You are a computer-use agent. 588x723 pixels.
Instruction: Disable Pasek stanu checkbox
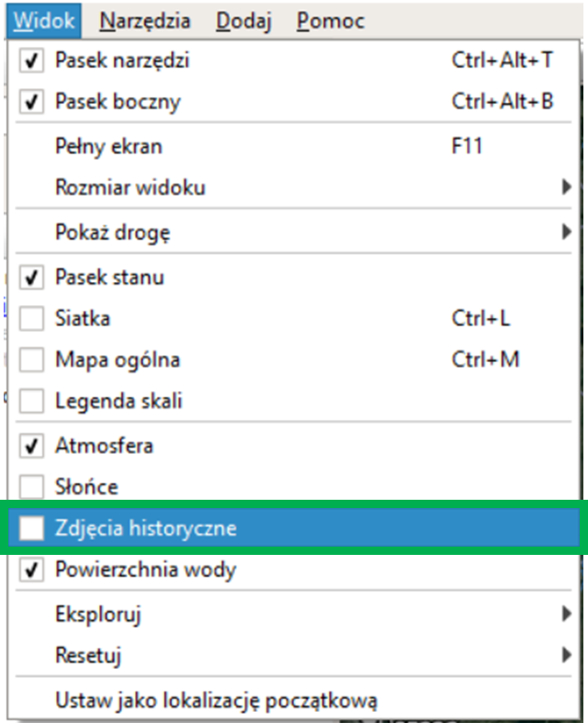coord(32,277)
